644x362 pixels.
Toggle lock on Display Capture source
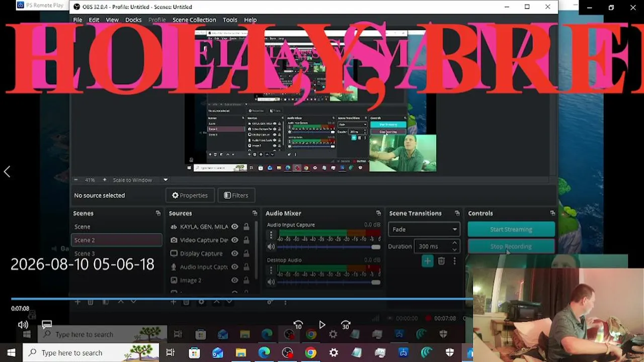246,253
